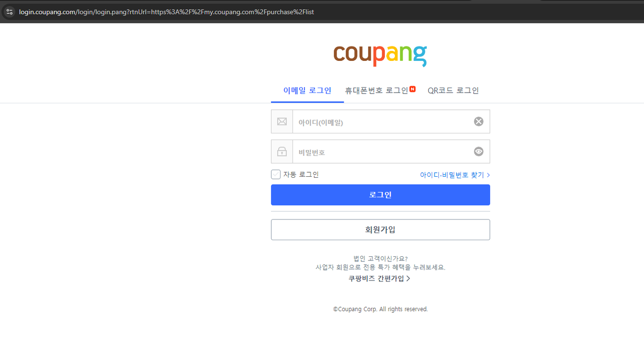Click 사업자 회원으로 전용 특가 혜택을 누려보세요 text
The height and width of the screenshot is (354, 644).
click(380, 267)
